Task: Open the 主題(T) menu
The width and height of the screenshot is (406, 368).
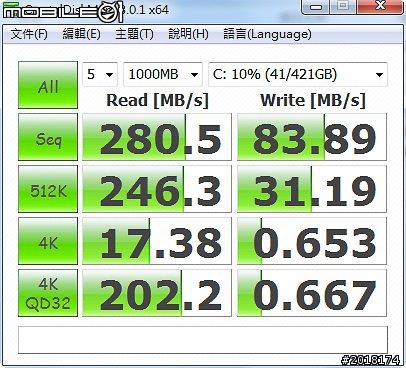Action: (x=134, y=34)
